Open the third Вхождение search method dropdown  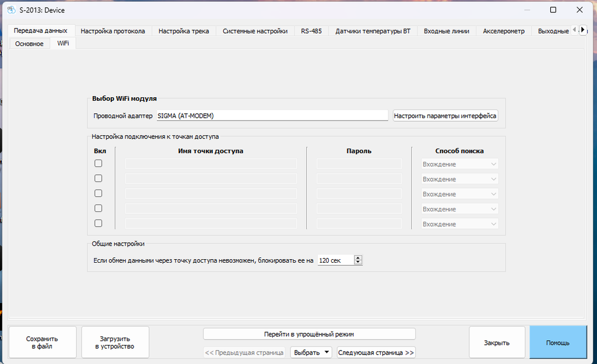click(x=459, y=194)
